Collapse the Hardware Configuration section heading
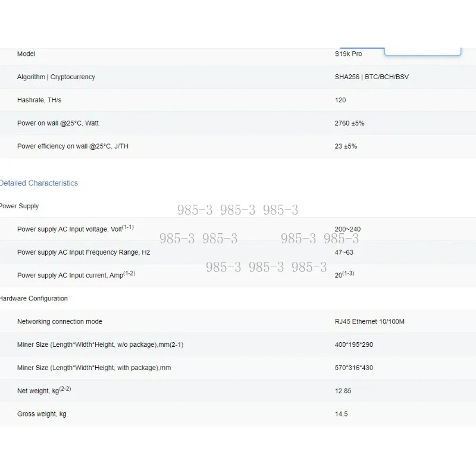 [33, 299]
